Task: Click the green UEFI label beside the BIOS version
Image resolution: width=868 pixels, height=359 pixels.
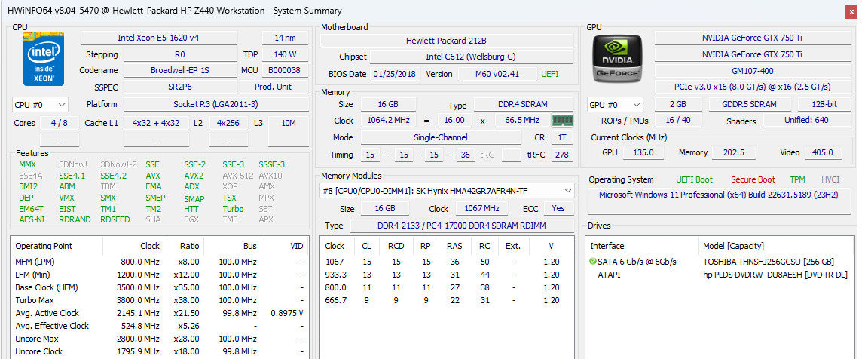Action: [x=550, y=74]
